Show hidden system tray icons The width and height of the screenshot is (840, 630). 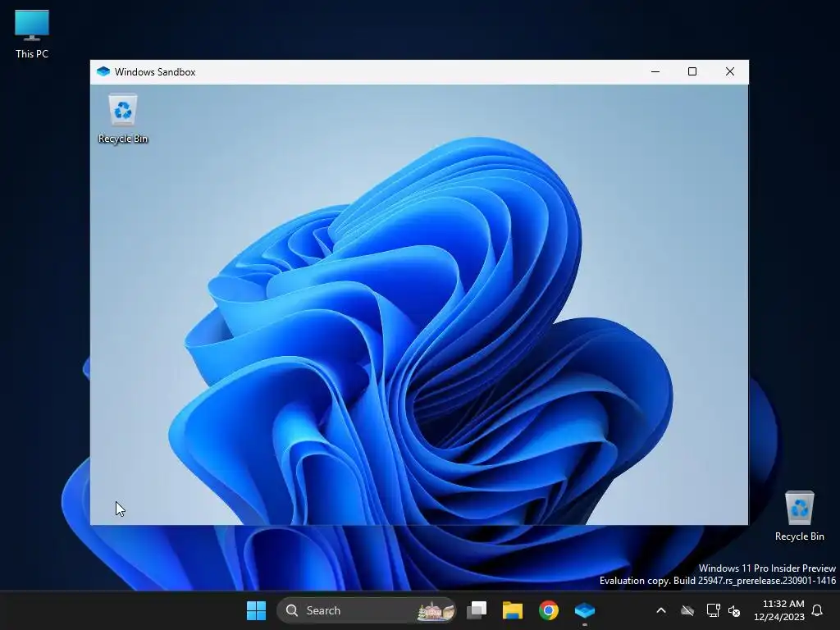point(661,610)
